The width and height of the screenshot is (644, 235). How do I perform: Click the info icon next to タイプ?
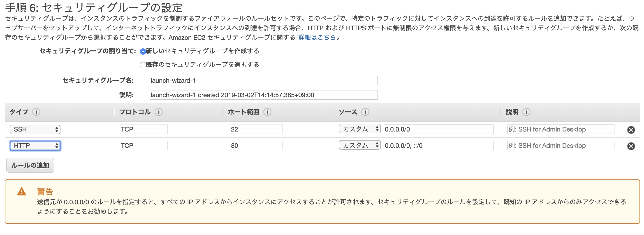[36, 112]
